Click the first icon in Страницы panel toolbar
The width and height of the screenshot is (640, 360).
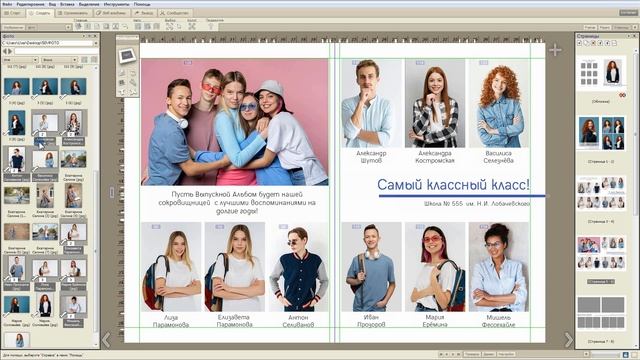click(580, 43)
